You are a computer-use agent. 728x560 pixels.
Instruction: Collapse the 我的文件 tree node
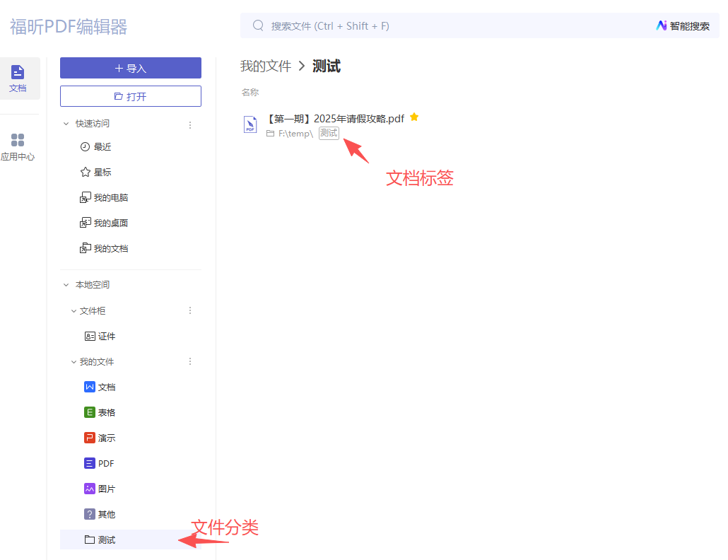tap(74, 362)
